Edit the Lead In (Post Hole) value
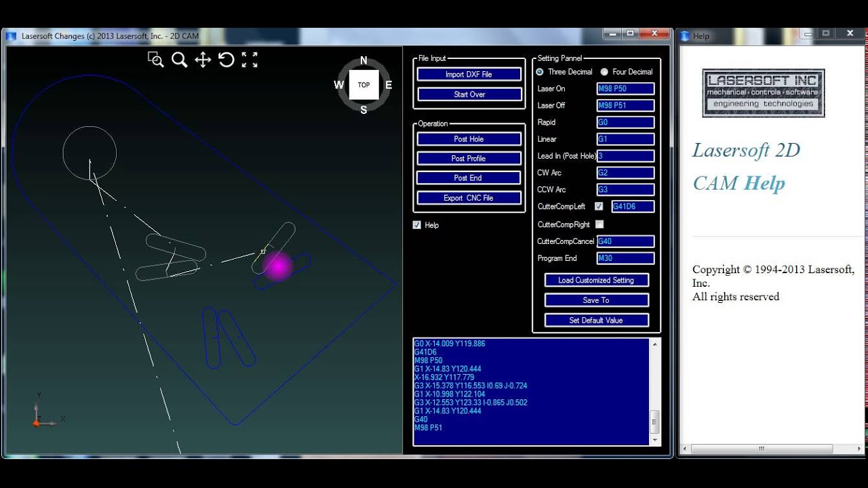 pyautogui.click(x=625, y=157)
